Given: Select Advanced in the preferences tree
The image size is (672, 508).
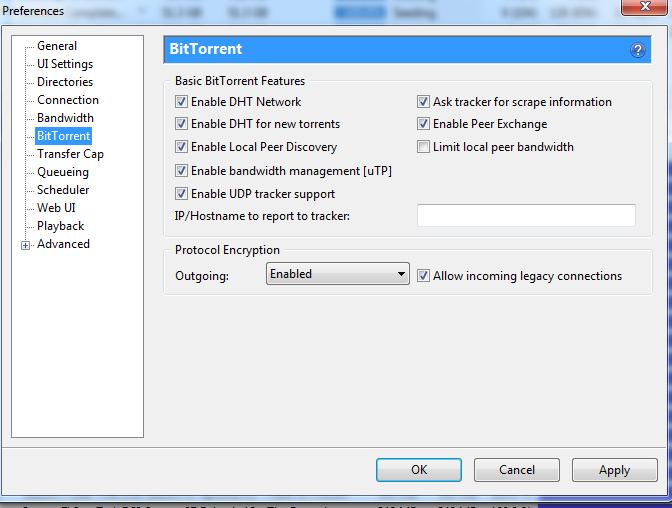Looking at the screenshot, I should [x=63, y=244].
